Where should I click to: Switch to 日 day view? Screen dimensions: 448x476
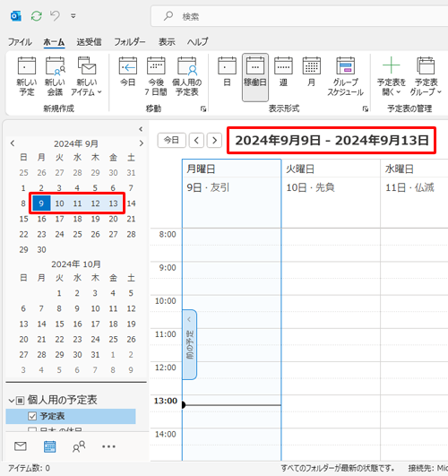[x=227, y=73]
